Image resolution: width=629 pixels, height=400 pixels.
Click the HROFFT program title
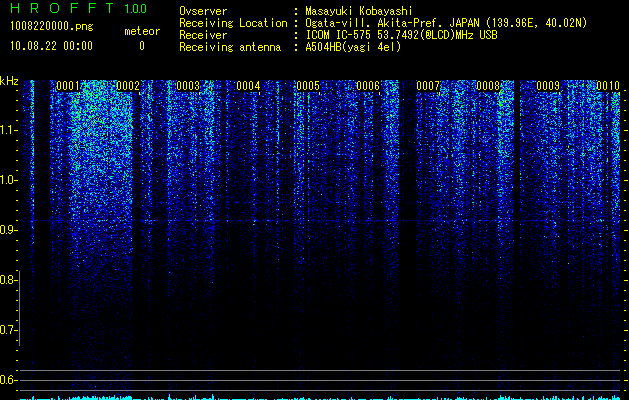[x=62, y=8]
